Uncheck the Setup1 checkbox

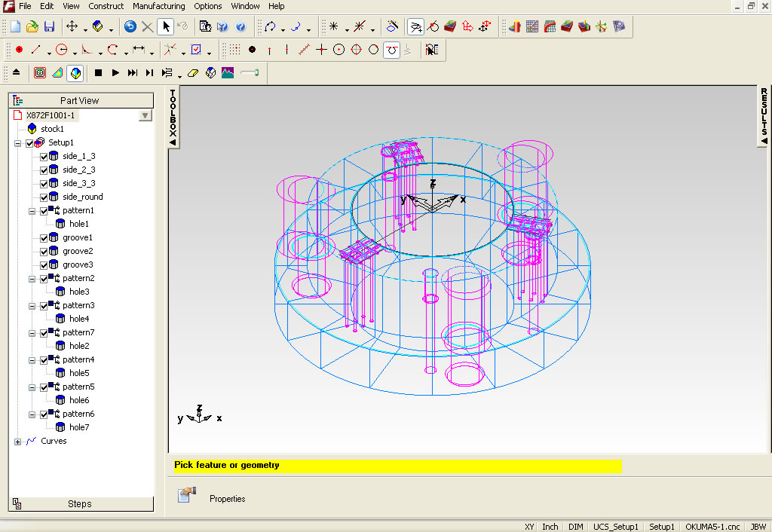tap(29, 143)
